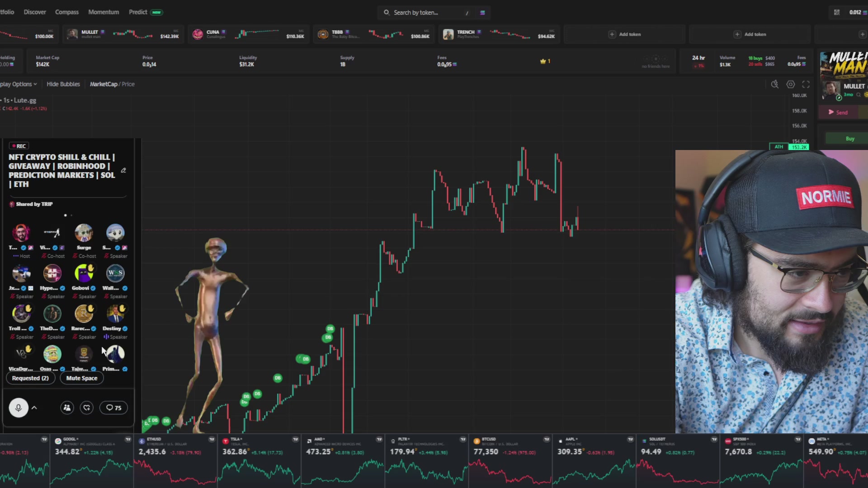Click the Gobovi speaker avatar
The width and height of the screenshot is (868, 488).
(84, 273)
